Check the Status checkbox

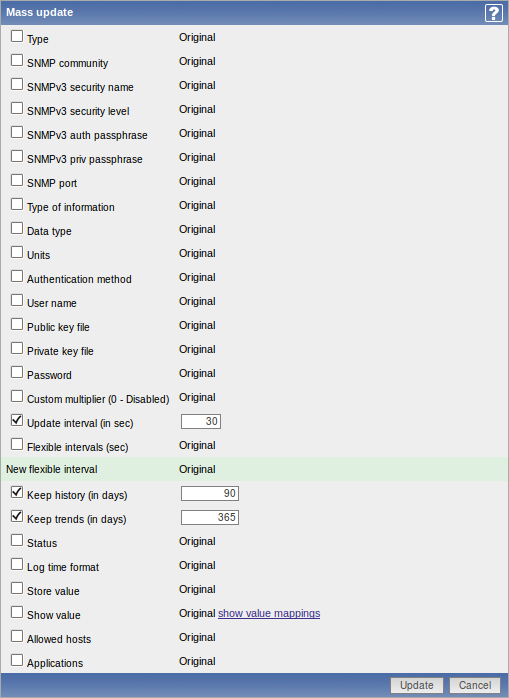17,540
